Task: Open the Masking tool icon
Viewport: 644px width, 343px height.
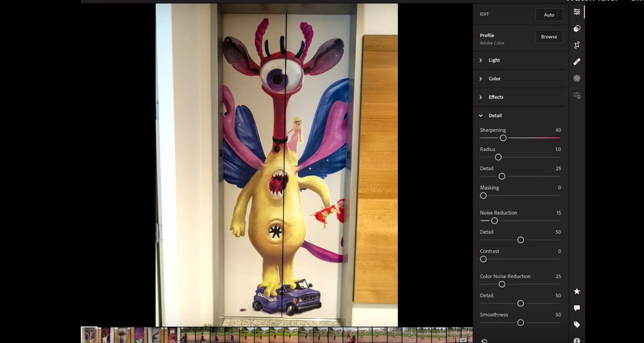Action: click(577, 78)
